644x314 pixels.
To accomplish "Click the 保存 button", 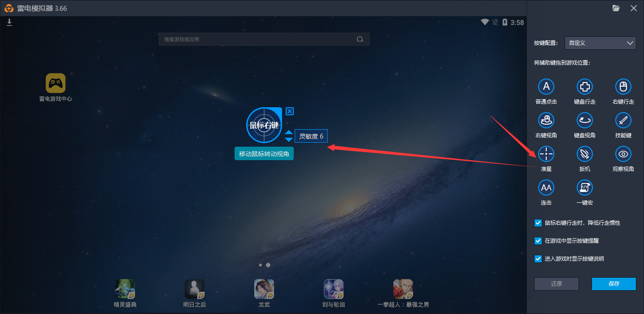I will (614, 284).
